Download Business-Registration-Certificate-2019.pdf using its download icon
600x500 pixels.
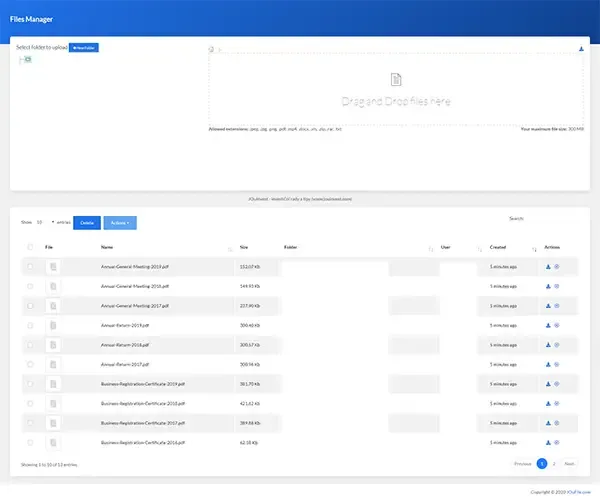[x=548, y=384]
